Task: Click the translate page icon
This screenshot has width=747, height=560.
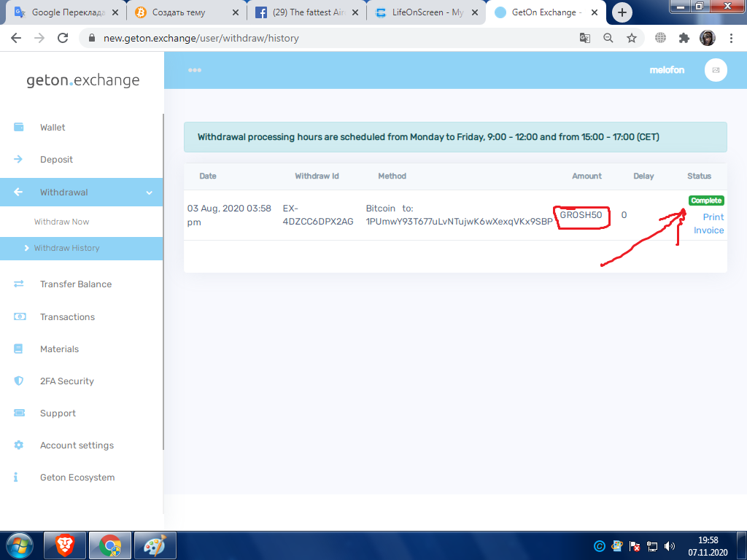Action: 585,38
